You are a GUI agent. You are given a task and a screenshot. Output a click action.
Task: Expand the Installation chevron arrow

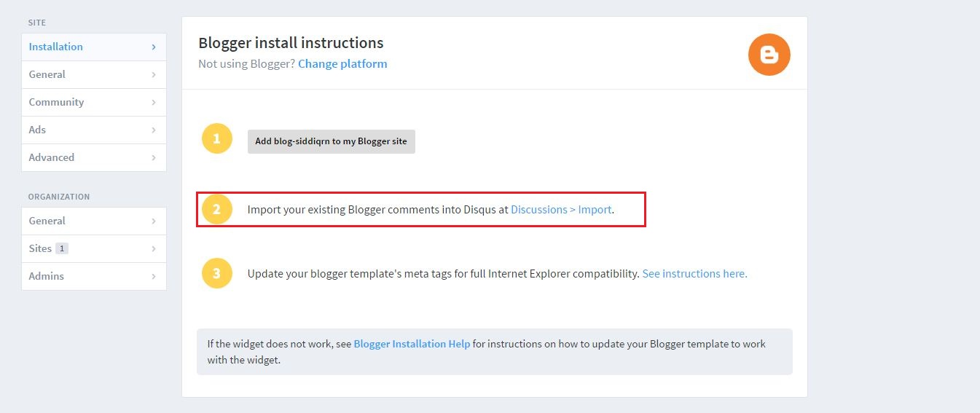(x=154, y=47)
